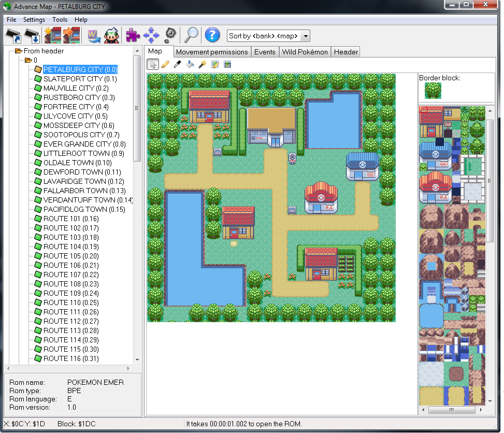Click the Open ROM toolbar icon
Image resolution: width=504 pixels, height=433 pixels.
coord(12,35)
